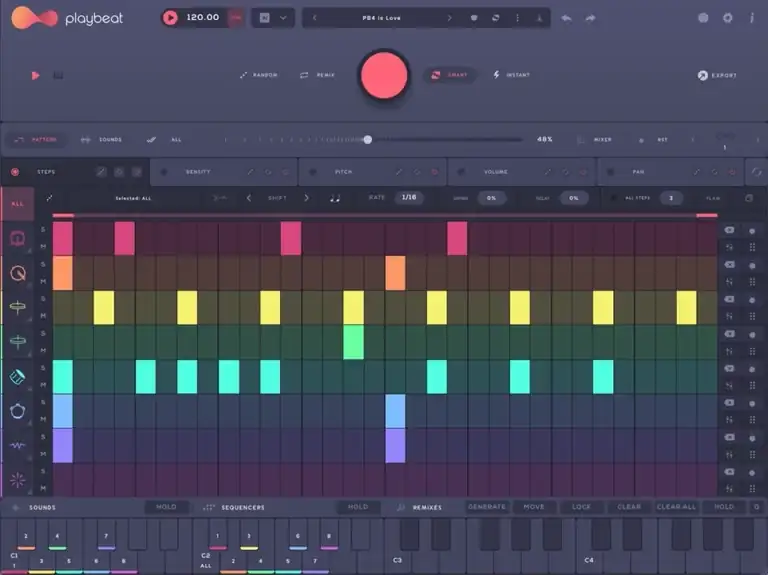Mute the teal cowbell track
768x575 pixels.
coord(43,384)
